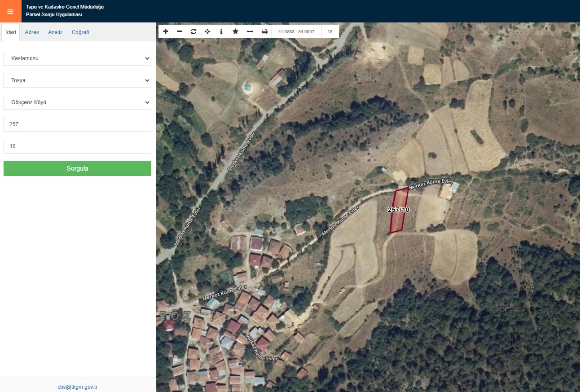Open the Analiz tab
This screenshot has height=392, width=580.
pyautogui.click(x=55, y=32)
